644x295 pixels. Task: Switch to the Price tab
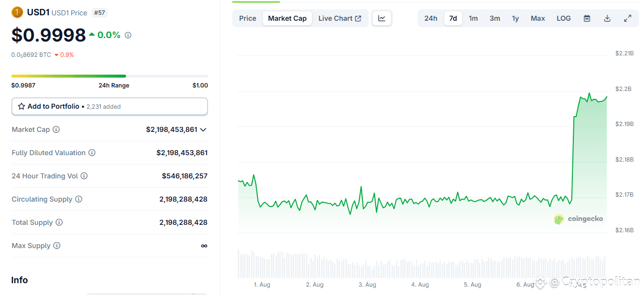point(248,18)
